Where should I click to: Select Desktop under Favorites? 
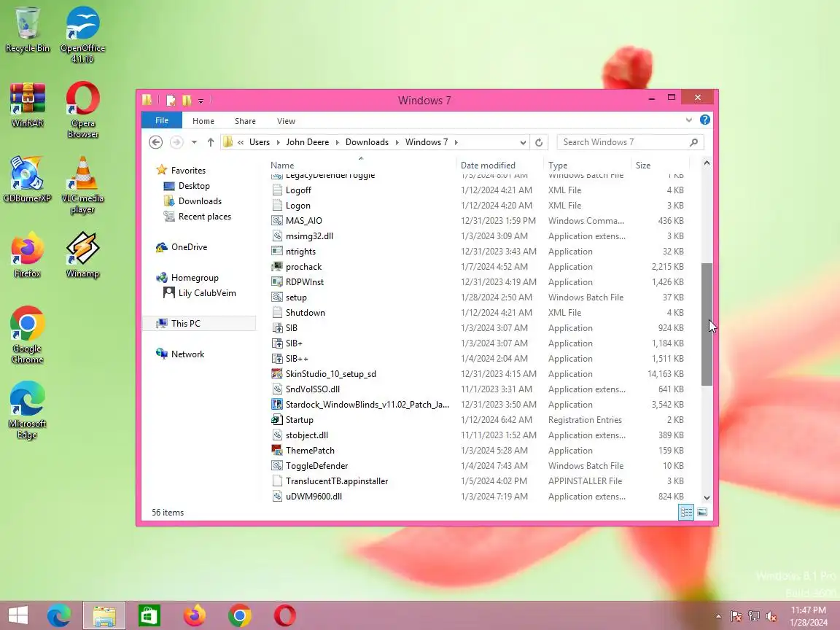point(194,186)
